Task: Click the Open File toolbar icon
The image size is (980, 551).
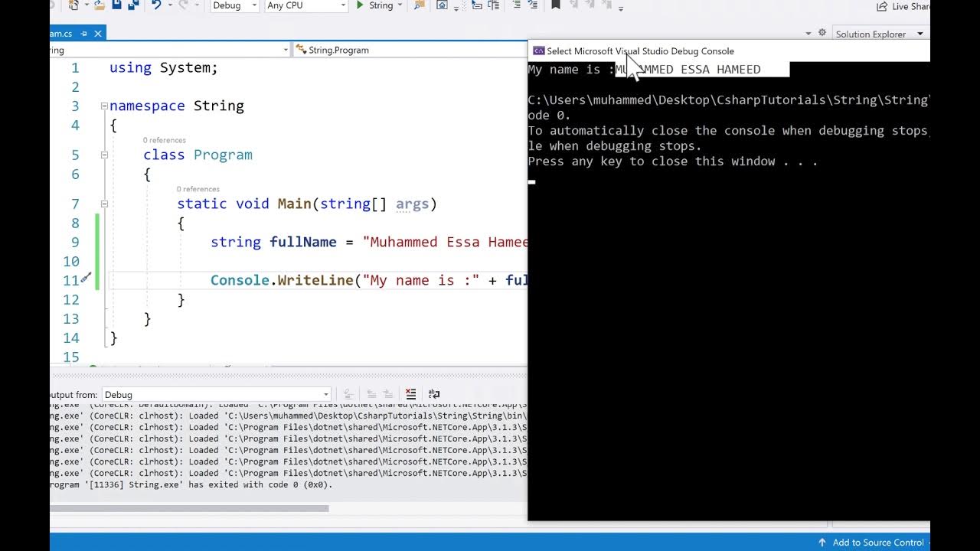Action: pos(100,5)
